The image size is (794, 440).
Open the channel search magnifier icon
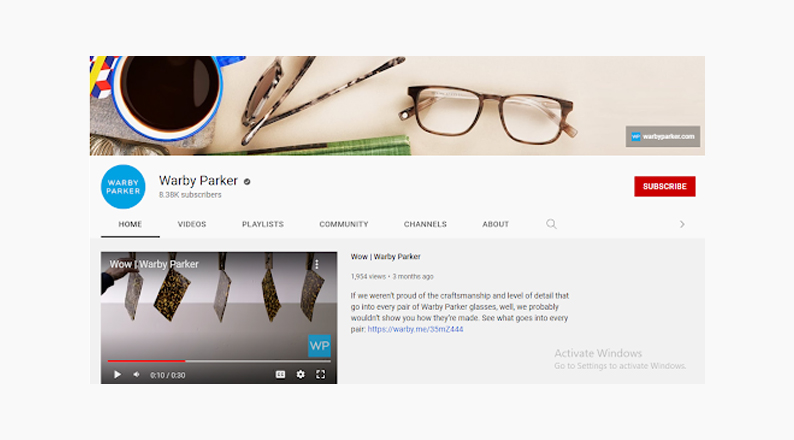tap(551, 224)
